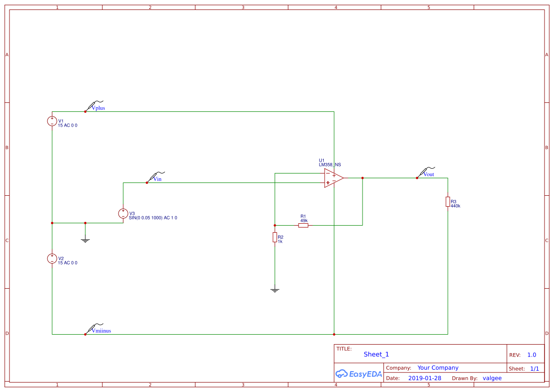This screenshot has width=554, height=392.
Task: Click the V3 designator label
Action: pyautogui.click(x=132, y=213)
